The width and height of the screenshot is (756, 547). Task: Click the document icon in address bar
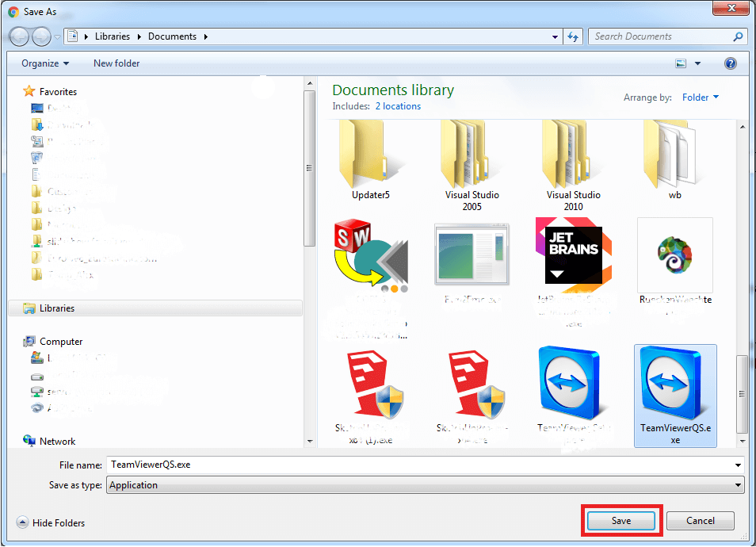tap(73, 36)
